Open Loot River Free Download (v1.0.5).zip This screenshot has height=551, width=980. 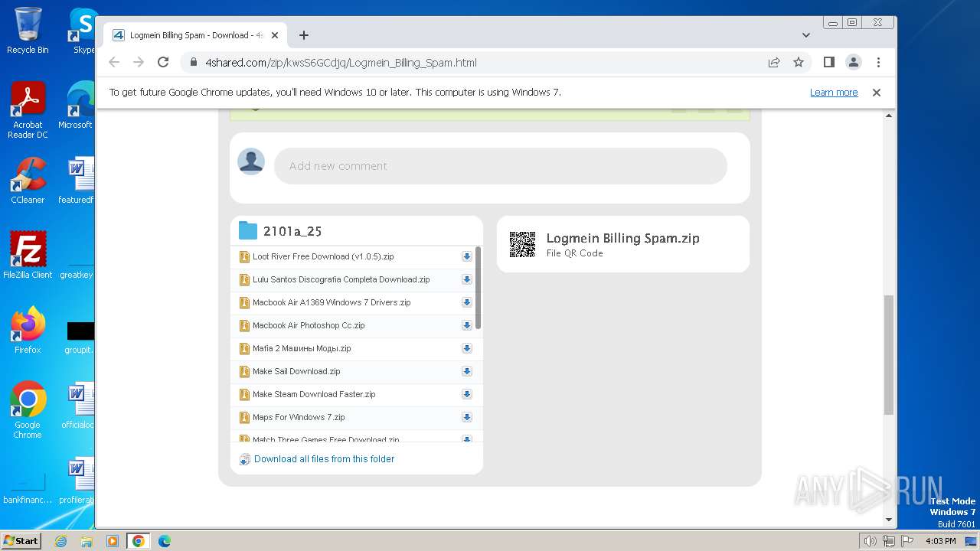(x=323, y=256)
